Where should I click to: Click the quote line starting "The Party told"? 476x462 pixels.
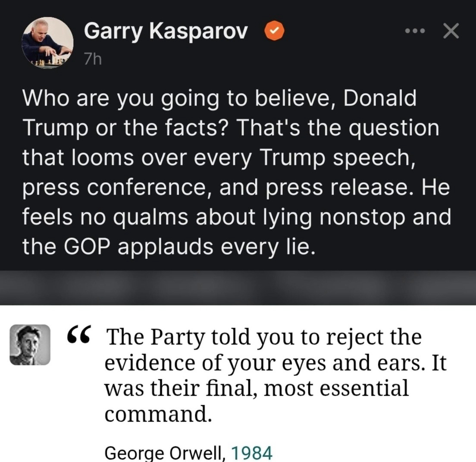(x=263, y=336)
